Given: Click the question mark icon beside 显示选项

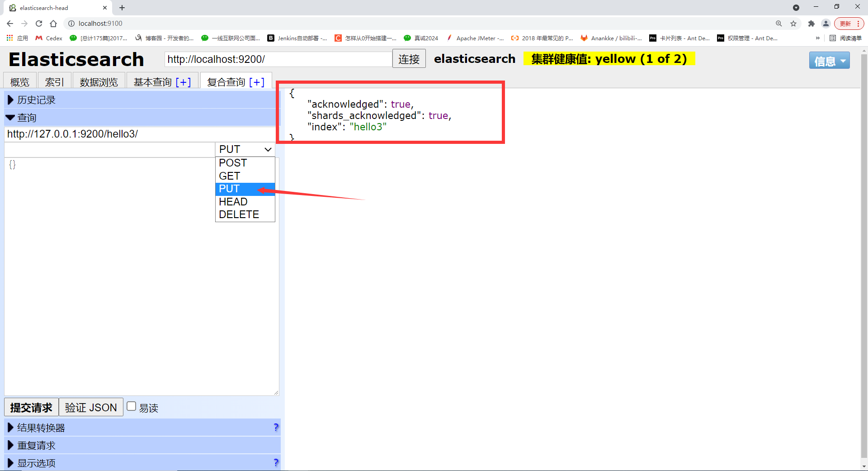Looking at the screenshot, I should pyautogui.click(x=276, y=462).
